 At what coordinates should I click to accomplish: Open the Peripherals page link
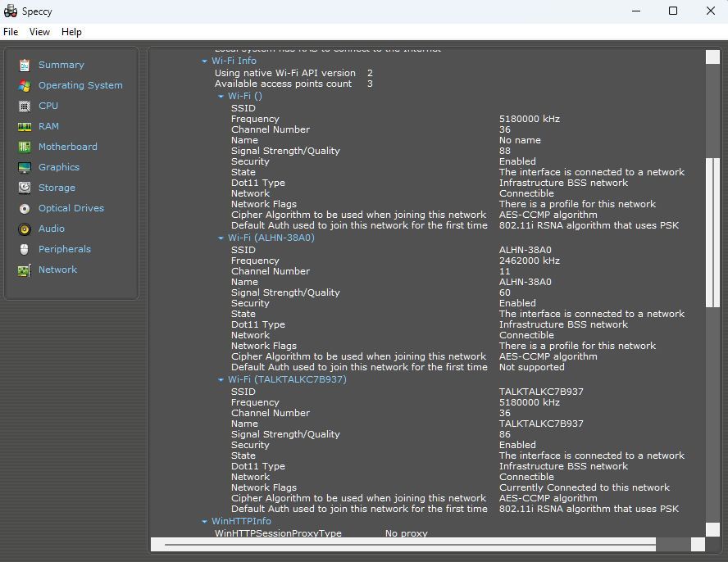point(65,249)
